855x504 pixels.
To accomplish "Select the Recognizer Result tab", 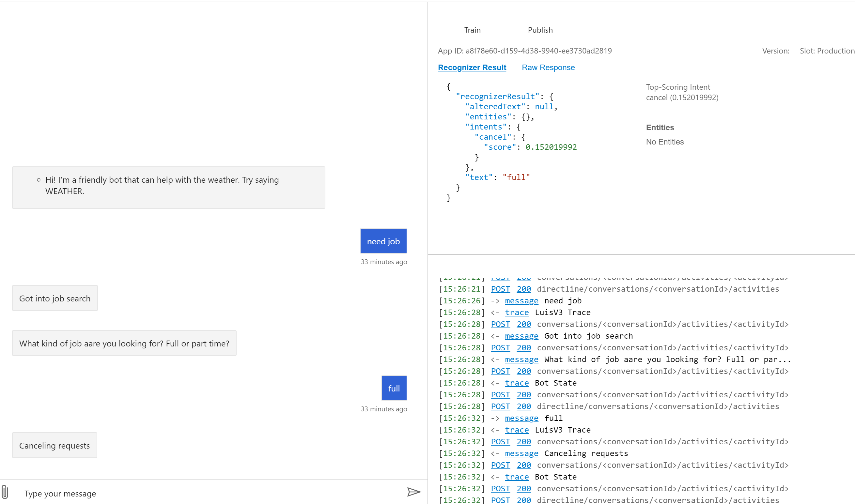I will tap(472, 68).
